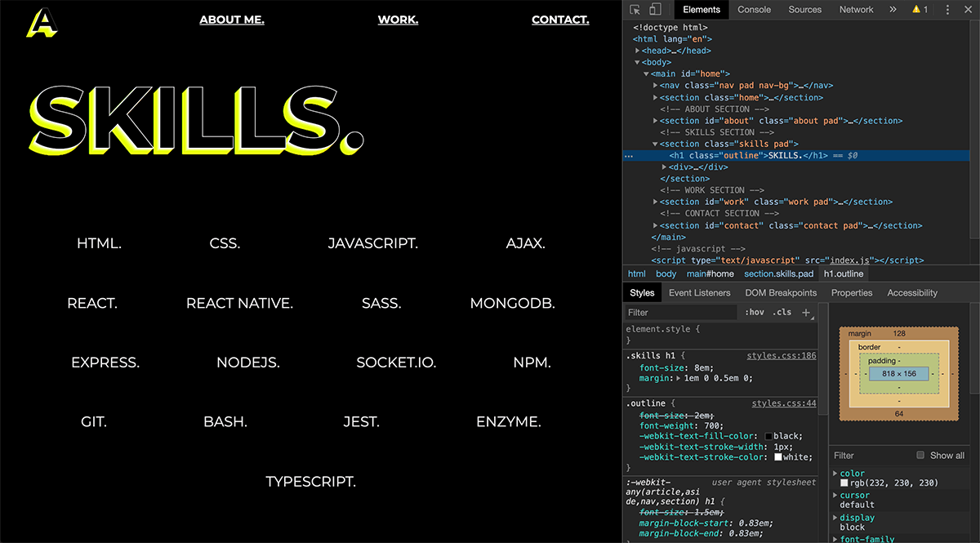This screenshot has width=980, height=543.
Task: Expand the div node under the h1
Action: click(x=665, y=167)
